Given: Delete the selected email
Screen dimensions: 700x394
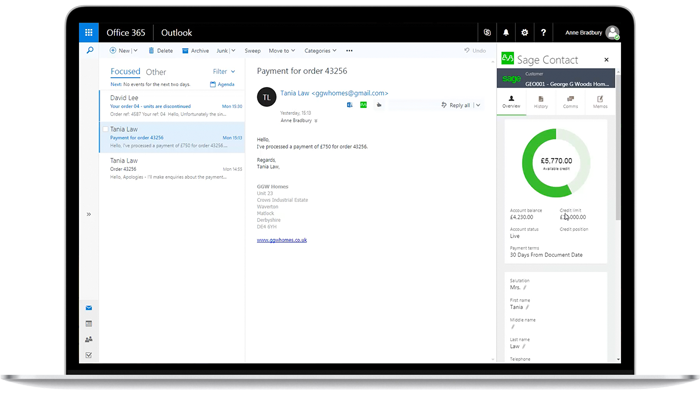Looking at the screenshot, I should coord(161,51).
